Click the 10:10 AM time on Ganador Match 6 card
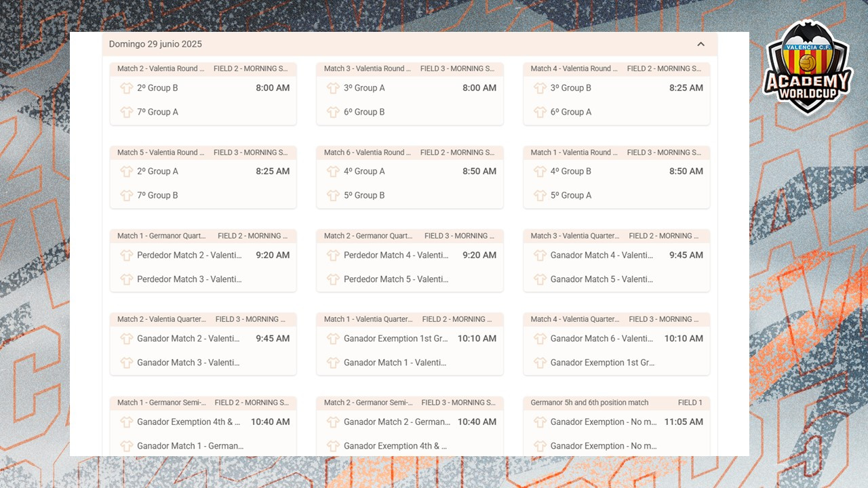The height and width of the screenshot is (488, 868). [684, 339]
